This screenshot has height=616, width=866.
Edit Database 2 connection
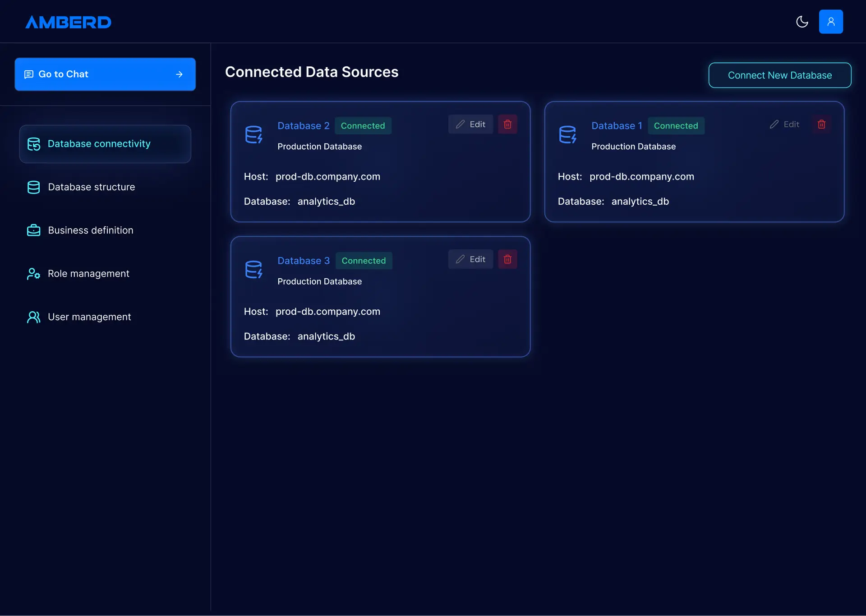[470, 124]
